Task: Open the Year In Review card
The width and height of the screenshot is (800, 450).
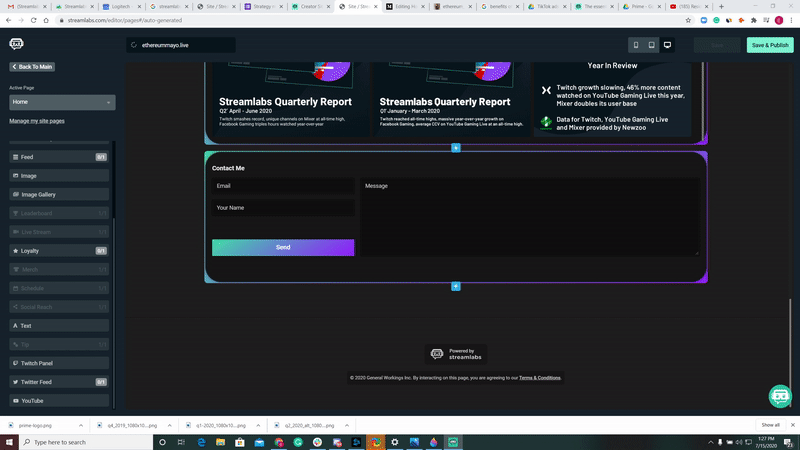Action: pyautogui.click(x=612, y=99)
